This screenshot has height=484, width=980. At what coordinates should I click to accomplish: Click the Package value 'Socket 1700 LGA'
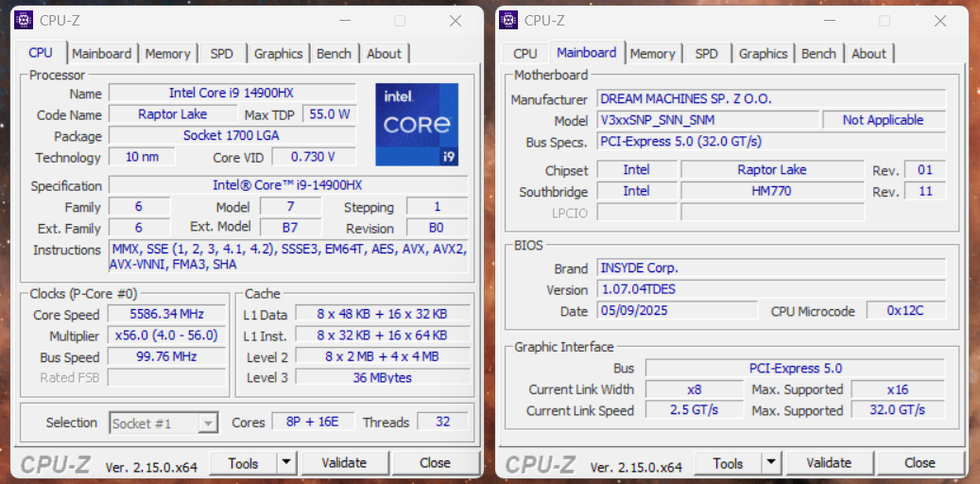[232, 136]
